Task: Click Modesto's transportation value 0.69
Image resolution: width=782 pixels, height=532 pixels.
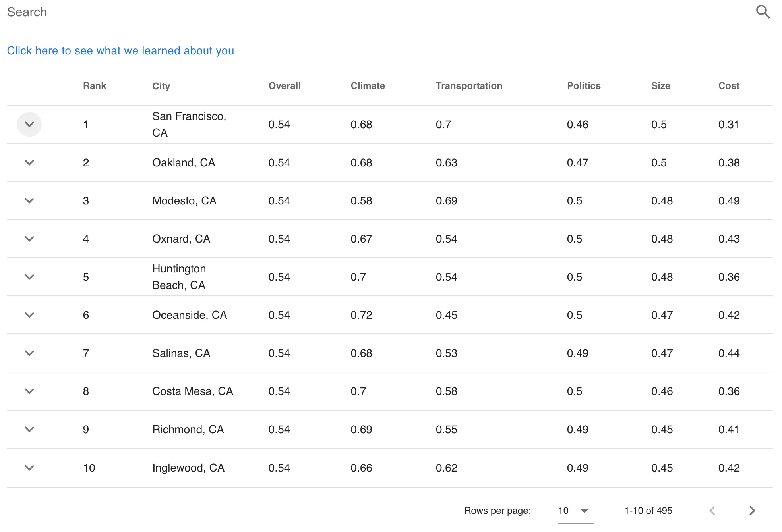Action: click(x=446, y=200)
